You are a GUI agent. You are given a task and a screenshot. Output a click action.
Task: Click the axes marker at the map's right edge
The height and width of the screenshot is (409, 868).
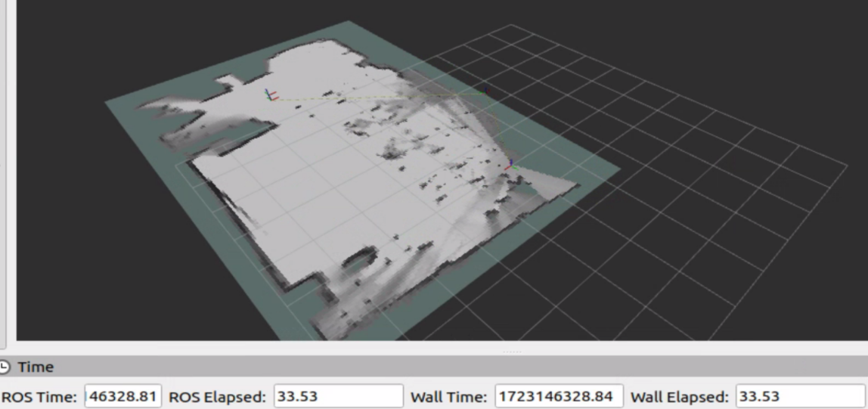(510, 164)
